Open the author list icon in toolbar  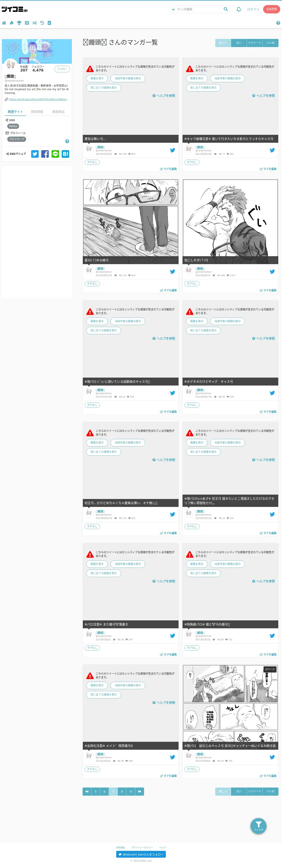(49, 23)
